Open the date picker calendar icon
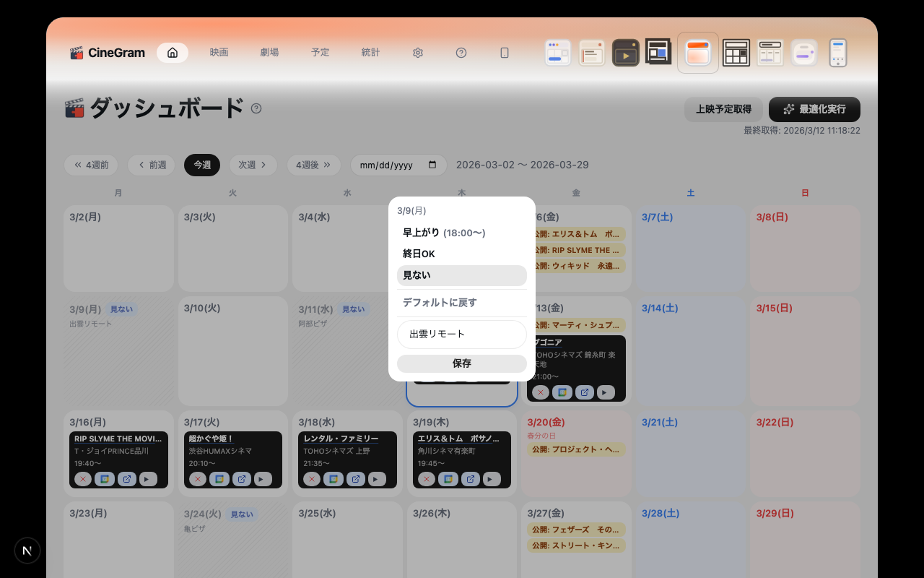 (x=432, y=165)
